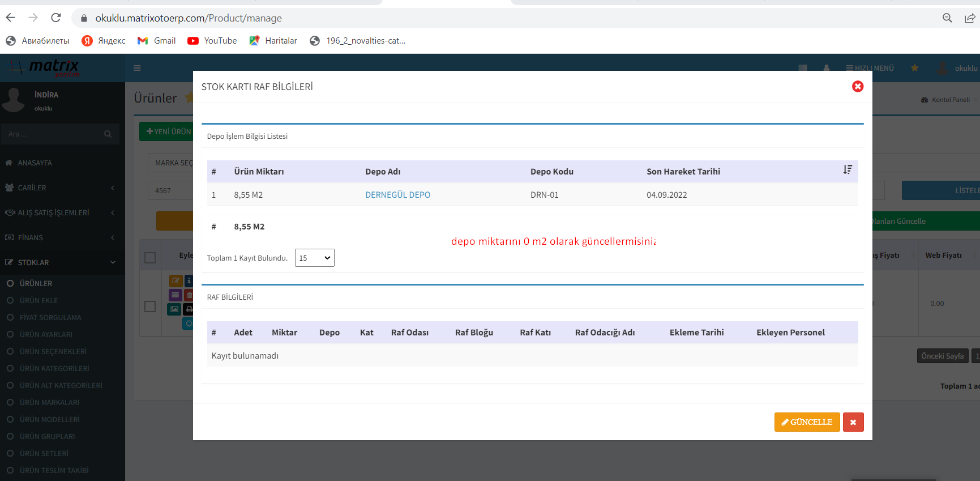Open the DERNEGÜL DEPO link
This screenshot has width=980, height=481.
[x=397, y=195]
